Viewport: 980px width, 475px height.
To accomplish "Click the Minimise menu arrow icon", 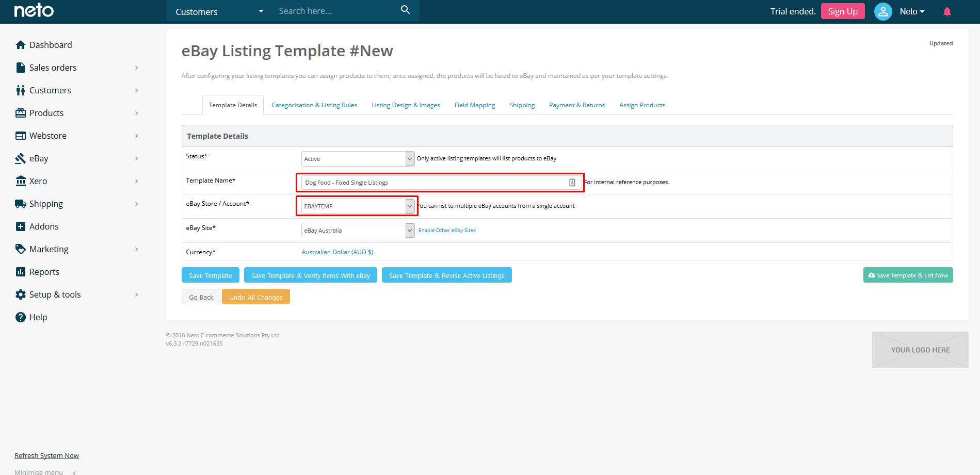I will (74, 472).
